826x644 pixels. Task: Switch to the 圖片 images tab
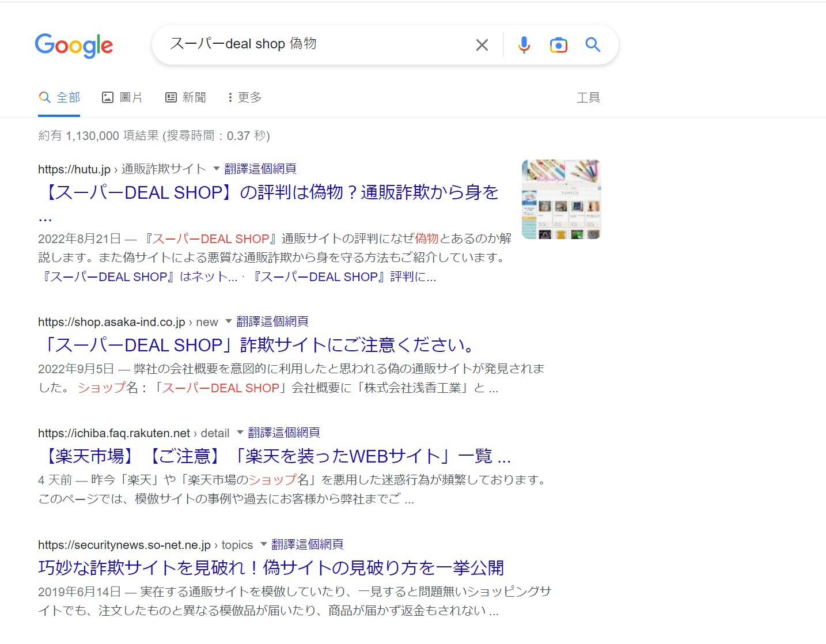(122, 97)
